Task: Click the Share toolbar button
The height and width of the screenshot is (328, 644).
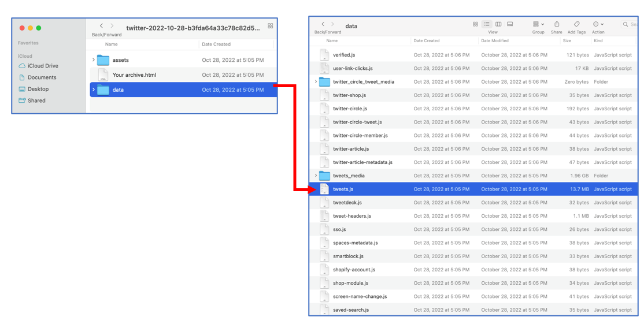Action: point(557,24)
